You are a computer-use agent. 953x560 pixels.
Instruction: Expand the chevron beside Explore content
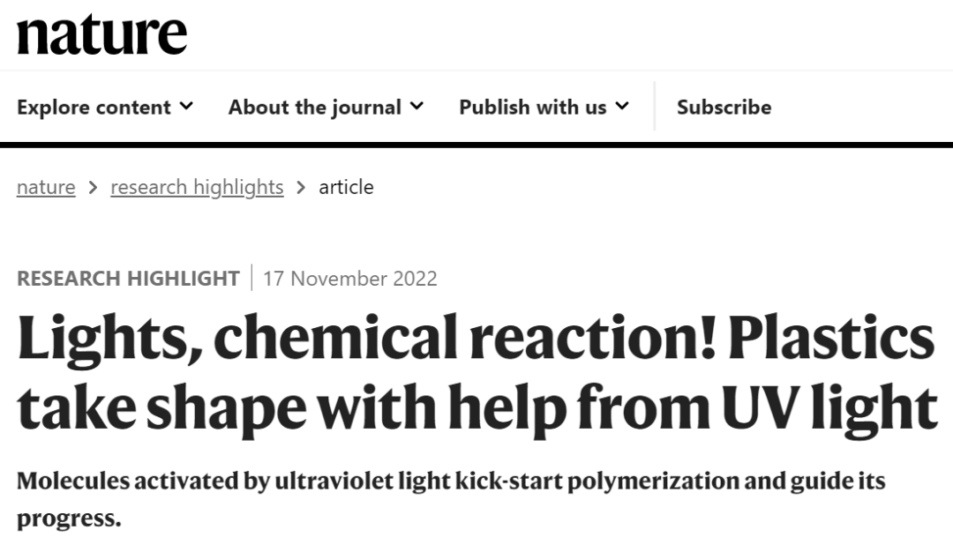point(186,107)
